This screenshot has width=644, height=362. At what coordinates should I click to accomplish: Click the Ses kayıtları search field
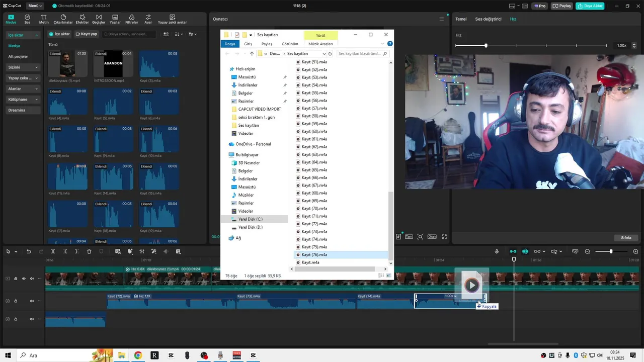[x=363, y=53]
